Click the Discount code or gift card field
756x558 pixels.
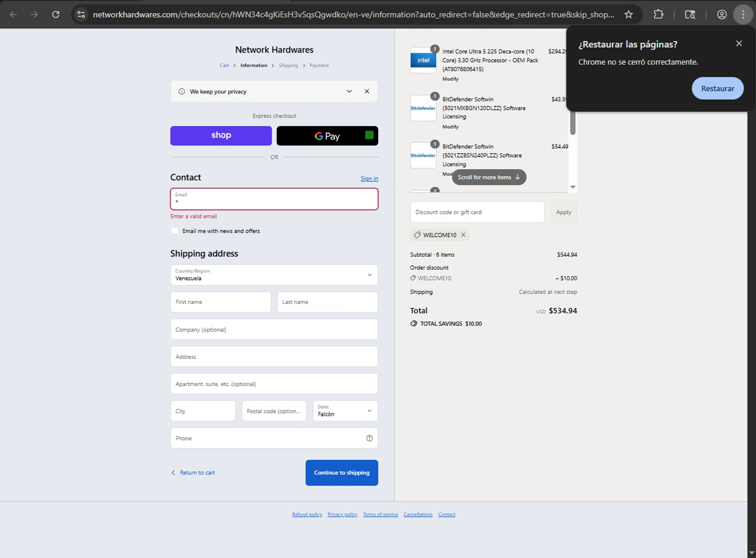[477, 212]
